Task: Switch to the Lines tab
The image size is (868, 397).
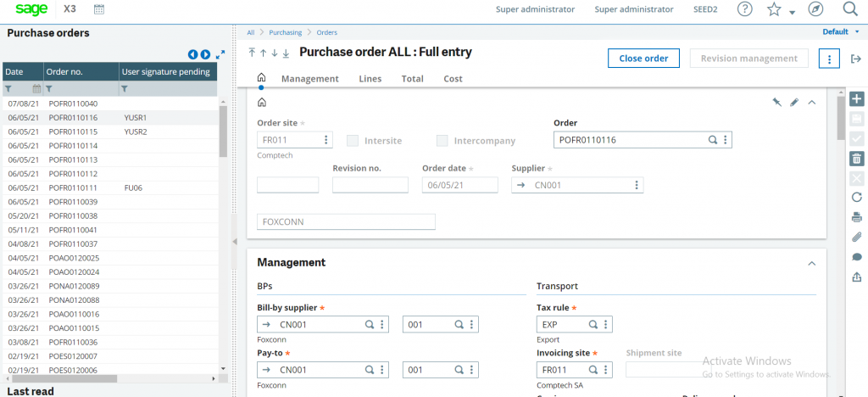Action: (370, 79)
